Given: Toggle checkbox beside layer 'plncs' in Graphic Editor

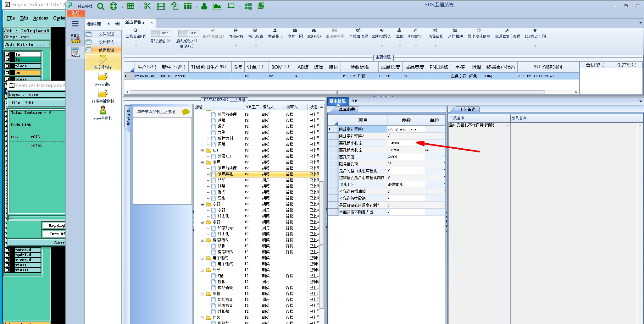Looking at the screenshot, I should click(7, 66).
